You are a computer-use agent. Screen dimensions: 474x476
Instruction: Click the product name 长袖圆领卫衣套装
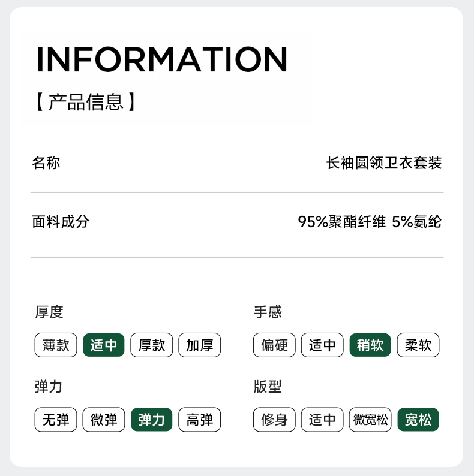[x=384, y=162]
